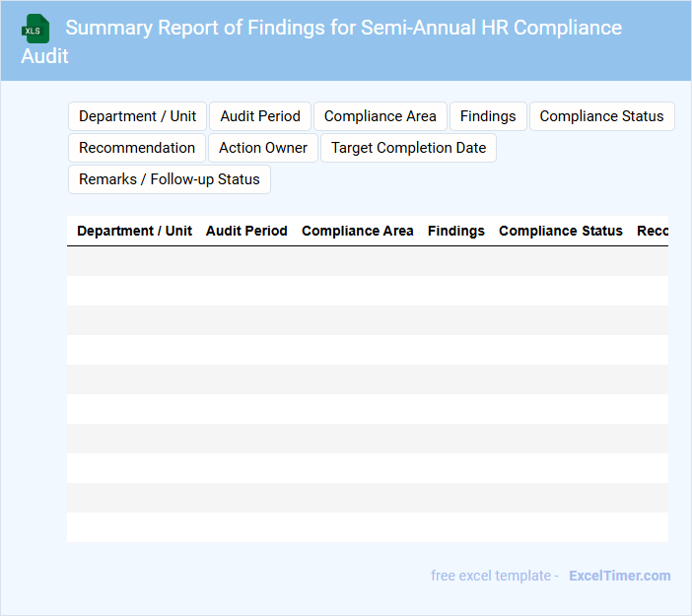Click the first empty table row
Screen dimensions: 692x616
367,261
